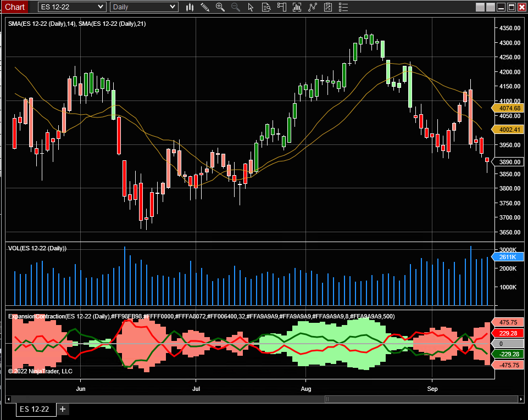Maximize the chart window
528x420 pixels.
tap(511, 7)
